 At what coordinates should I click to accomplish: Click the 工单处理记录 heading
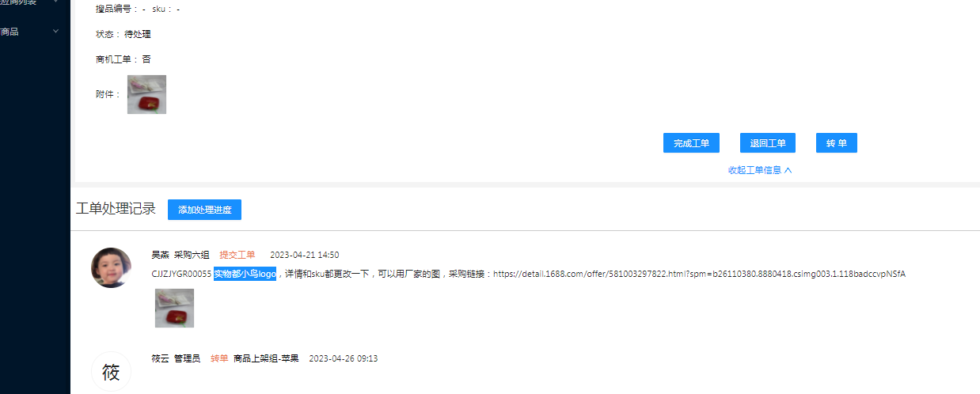tap(116, 209)
